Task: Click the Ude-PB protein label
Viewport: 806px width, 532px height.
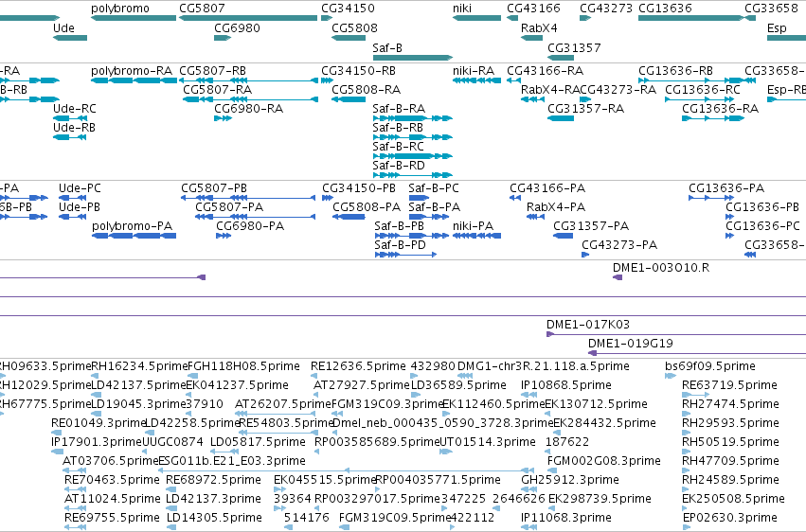Action: click(80, 207)
